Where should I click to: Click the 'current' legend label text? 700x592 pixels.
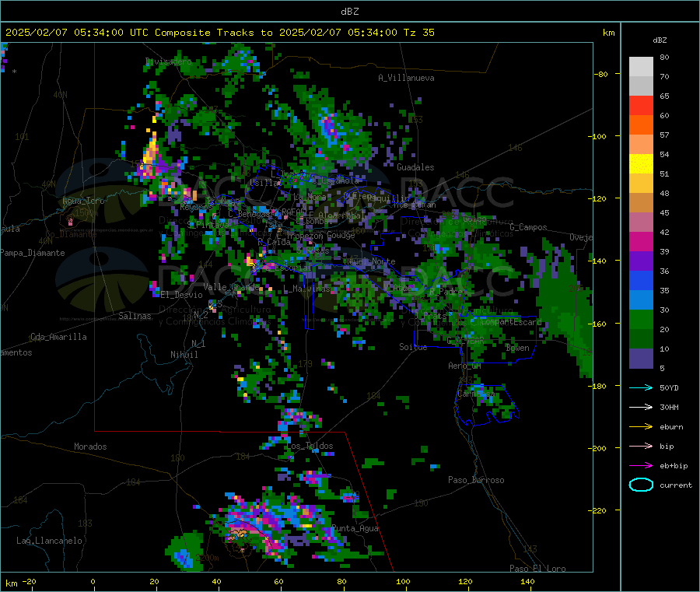pos(676,485)
